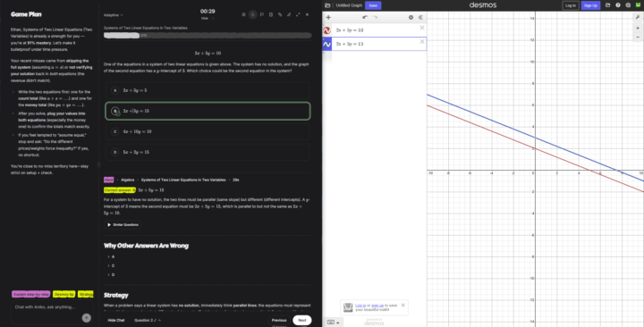
Task: Undo the last Desmos action
Action: click(x=365, y=17)
